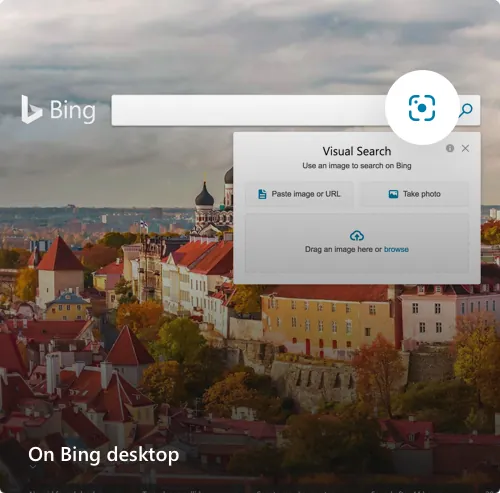The width and height of the screenshot is (500, 493).
Task: Open Visual Search with the camera icon
Action: point(422,108)
